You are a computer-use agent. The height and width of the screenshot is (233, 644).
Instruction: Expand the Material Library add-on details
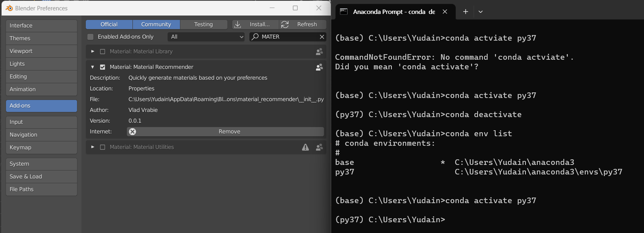93,51
